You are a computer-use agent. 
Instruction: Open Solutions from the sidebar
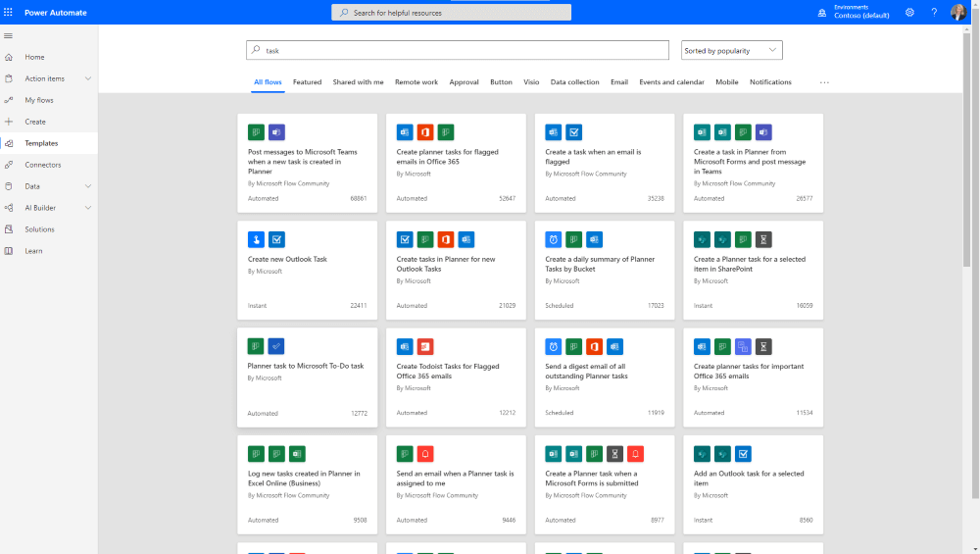pos(39,229)
